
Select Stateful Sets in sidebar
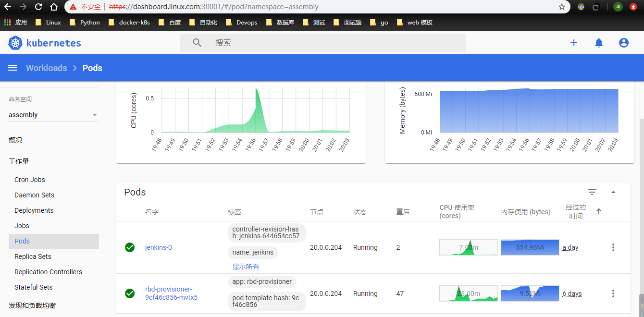click(x=34, y=287)
